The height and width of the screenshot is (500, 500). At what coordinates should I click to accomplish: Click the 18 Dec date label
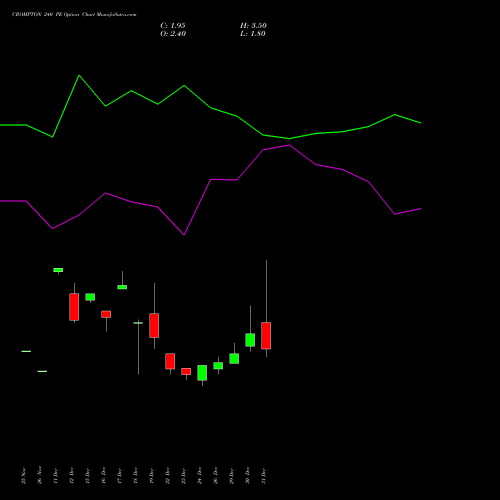135,476
